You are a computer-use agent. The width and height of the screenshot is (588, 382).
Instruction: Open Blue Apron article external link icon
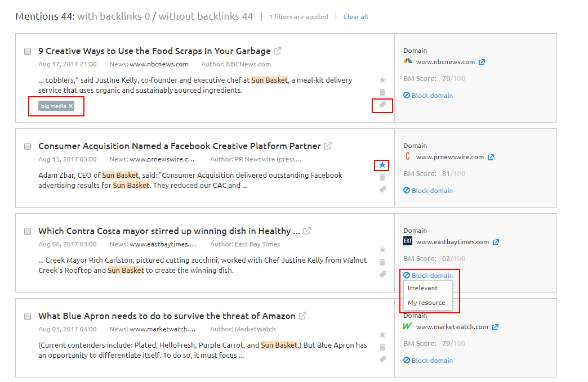pos(302,316)
